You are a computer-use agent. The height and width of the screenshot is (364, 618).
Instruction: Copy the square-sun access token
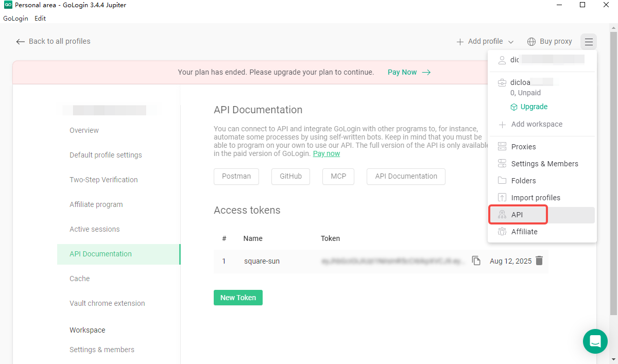(x=476, y=261)
